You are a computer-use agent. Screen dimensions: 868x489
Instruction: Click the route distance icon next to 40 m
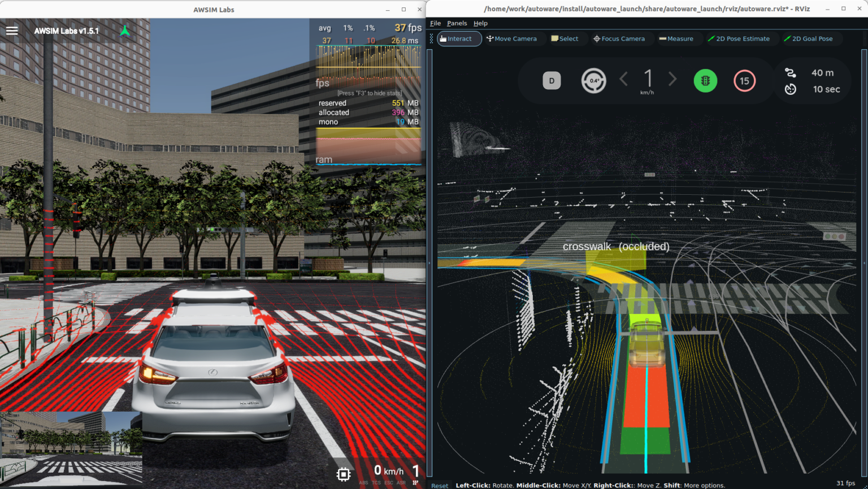[x=791, y=73]
